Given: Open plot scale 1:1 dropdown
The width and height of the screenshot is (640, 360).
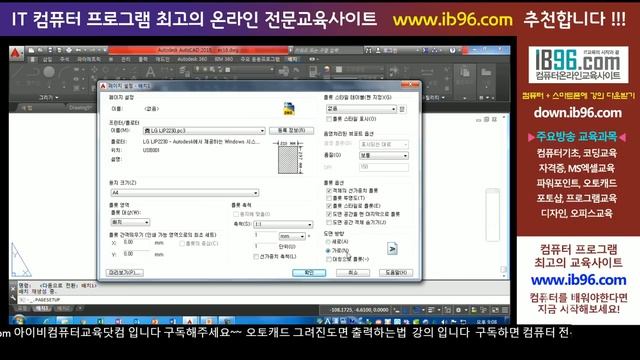Looking at the screenshot, I should [283, 224].
